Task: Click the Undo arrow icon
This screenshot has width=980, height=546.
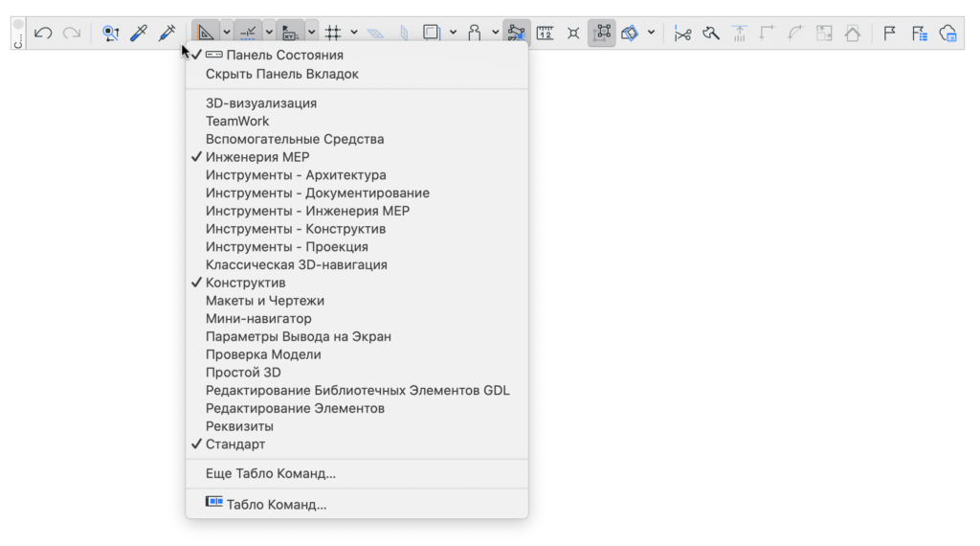Action: pos(43,34)
